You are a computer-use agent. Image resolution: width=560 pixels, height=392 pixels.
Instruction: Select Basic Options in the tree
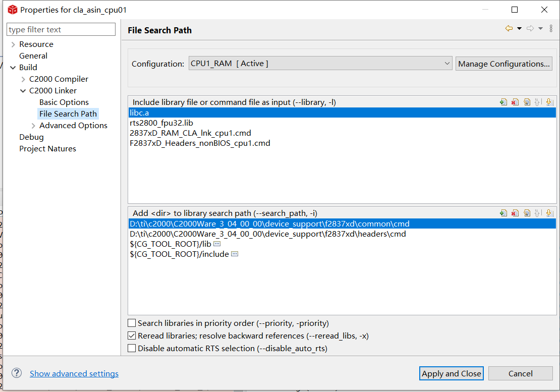[x=64, y=102]
